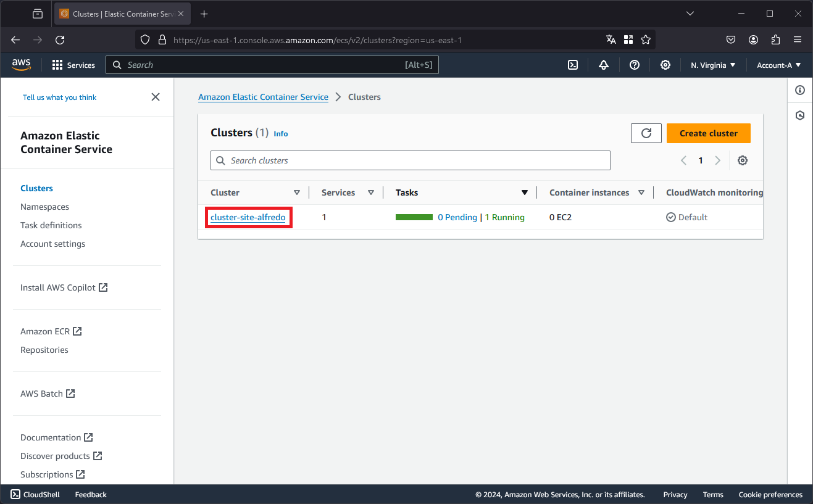The height and width of the screenshot is (504, 813).
Task: Refresh the clusters list
Action: click(x=646, y=133)
